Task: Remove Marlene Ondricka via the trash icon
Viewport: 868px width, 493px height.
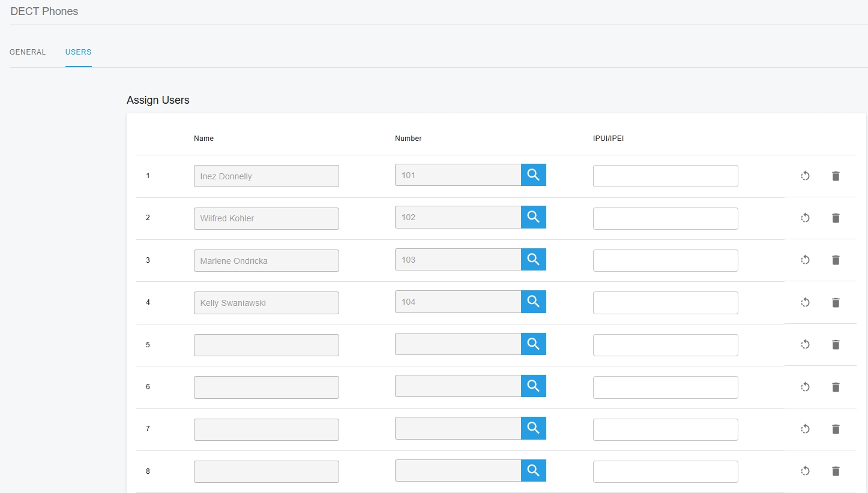Action: [836, 260]
